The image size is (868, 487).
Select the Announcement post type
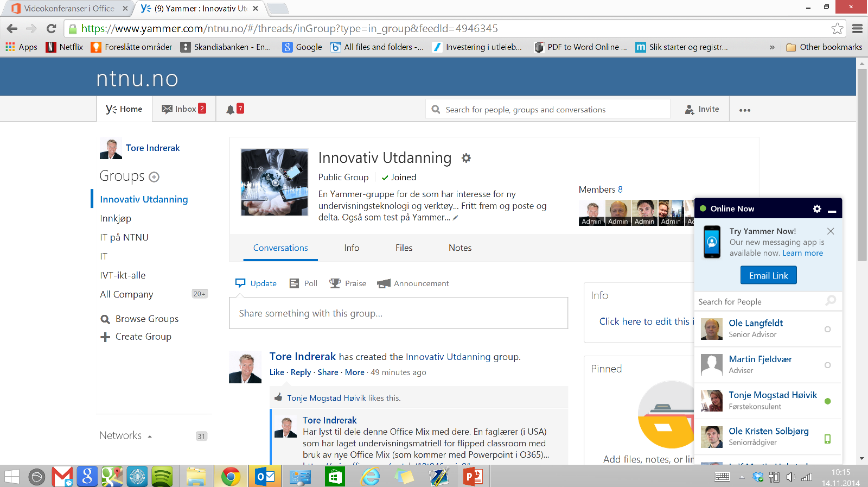point(413,283)
